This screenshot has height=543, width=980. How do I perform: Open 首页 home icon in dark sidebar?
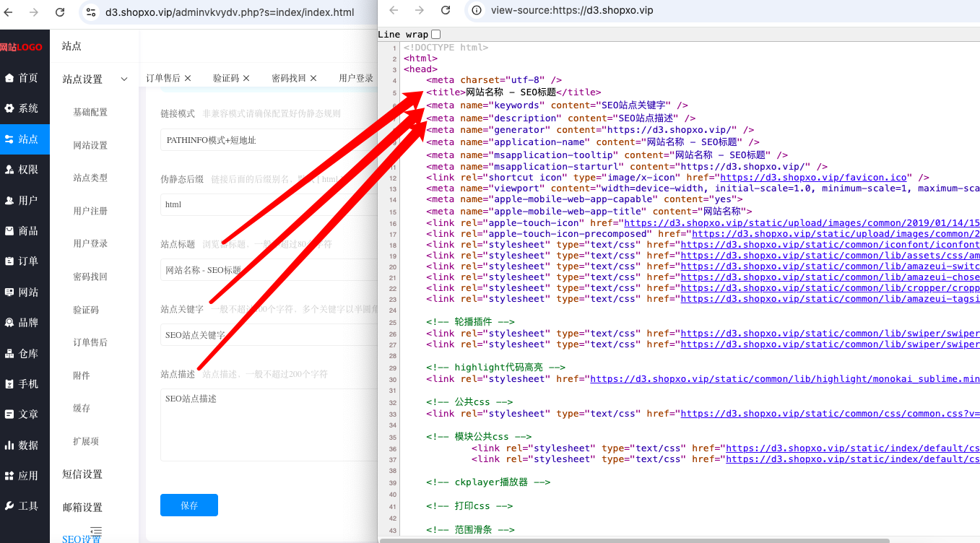(9, 78)
